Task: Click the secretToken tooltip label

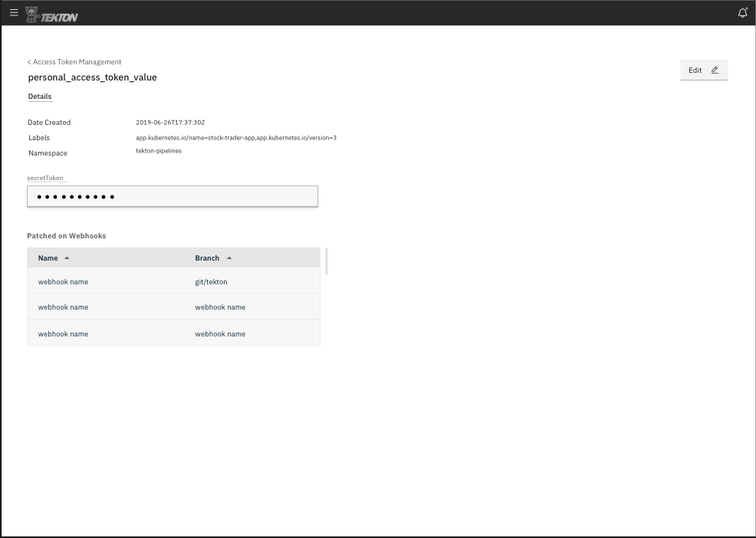Action: tap(44, 178)
